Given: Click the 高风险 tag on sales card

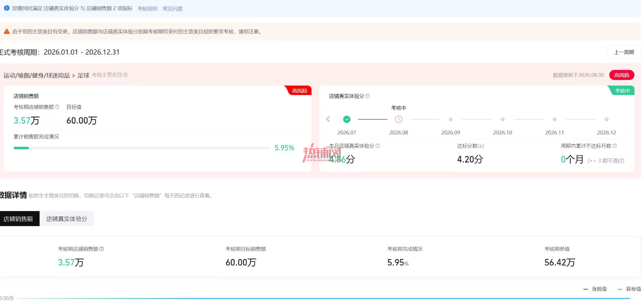Looking at the screenshot, I should pos(299,91).
